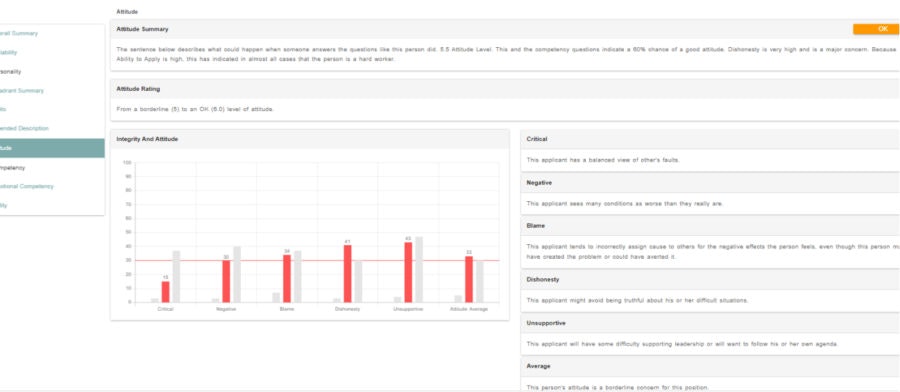Click the red Attitude Average bar

pyautogui.click(x=469, y=279)
